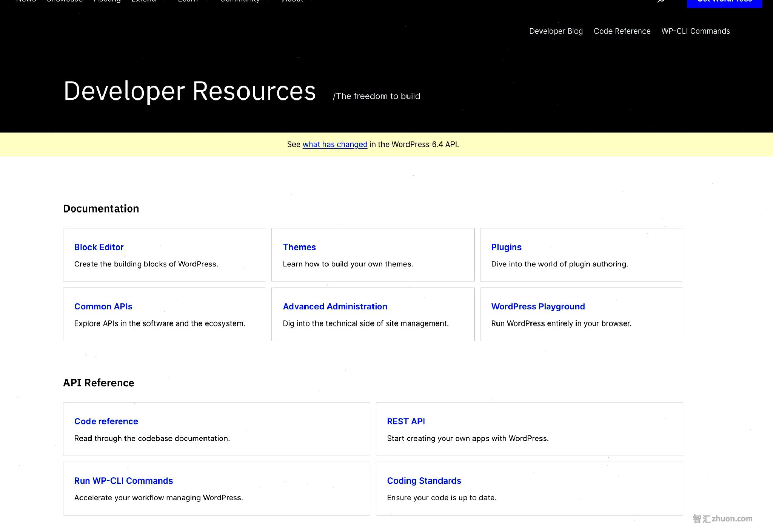The height and width of the screenshot is (532, 773).
Task: Click 'Explore APIs in the software' description
Action: 160,323
